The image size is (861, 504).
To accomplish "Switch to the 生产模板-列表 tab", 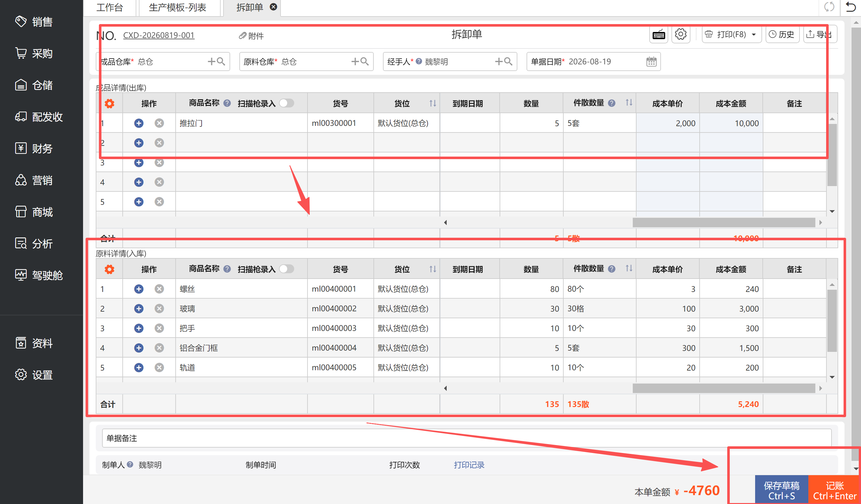I will [x=178, y=8].
